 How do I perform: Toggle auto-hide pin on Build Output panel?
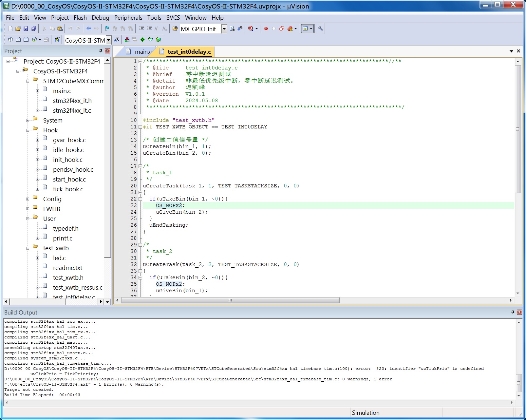coord(513,312)
